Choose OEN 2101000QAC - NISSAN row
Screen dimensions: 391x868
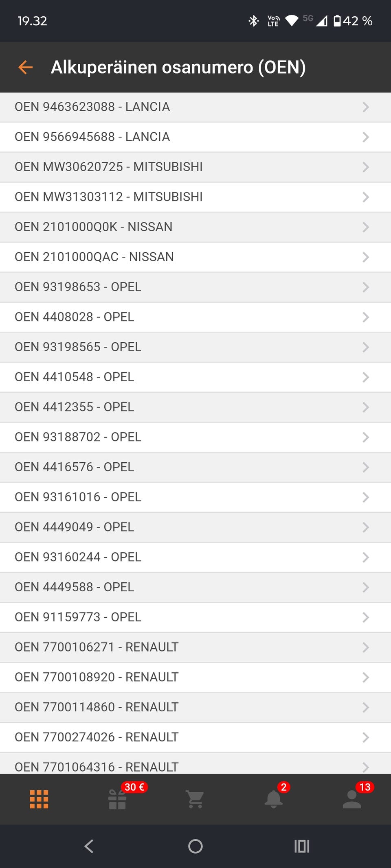tap(94, 257)
